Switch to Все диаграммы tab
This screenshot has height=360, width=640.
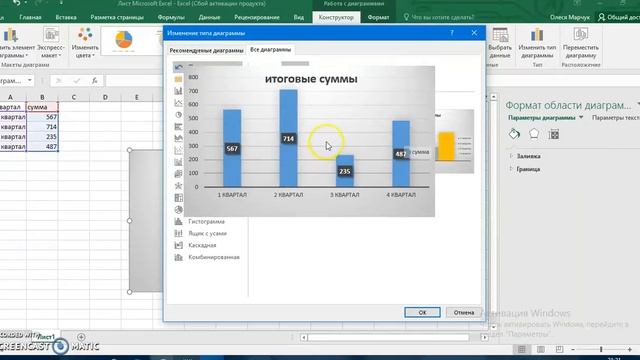[270, 49]
